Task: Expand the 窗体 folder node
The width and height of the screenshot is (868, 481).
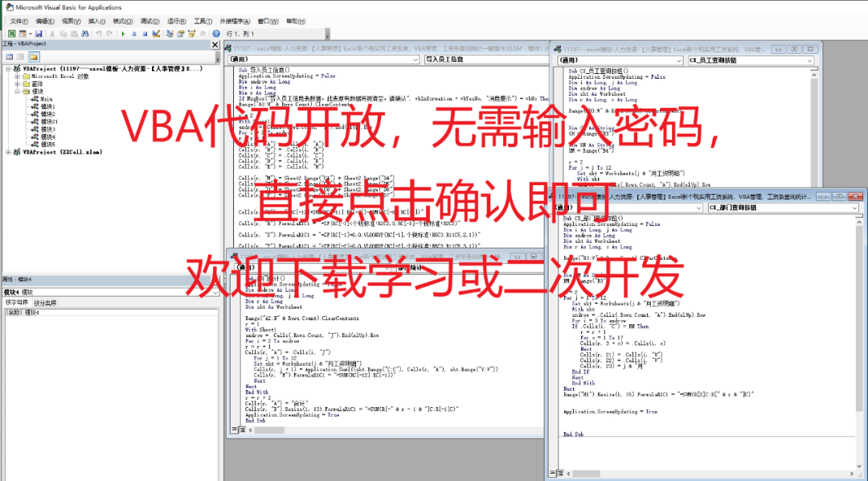Action: pyautogui.click(x=17, y=84)
